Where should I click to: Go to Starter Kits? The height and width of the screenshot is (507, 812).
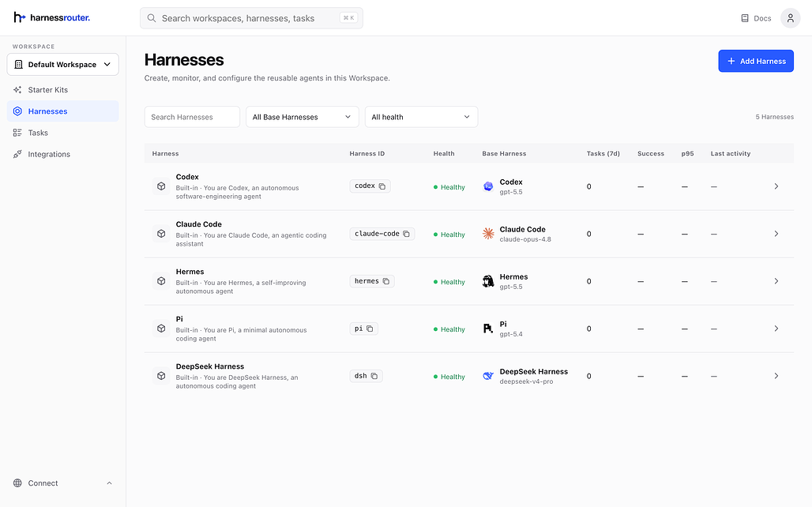[x=62, y=89]
